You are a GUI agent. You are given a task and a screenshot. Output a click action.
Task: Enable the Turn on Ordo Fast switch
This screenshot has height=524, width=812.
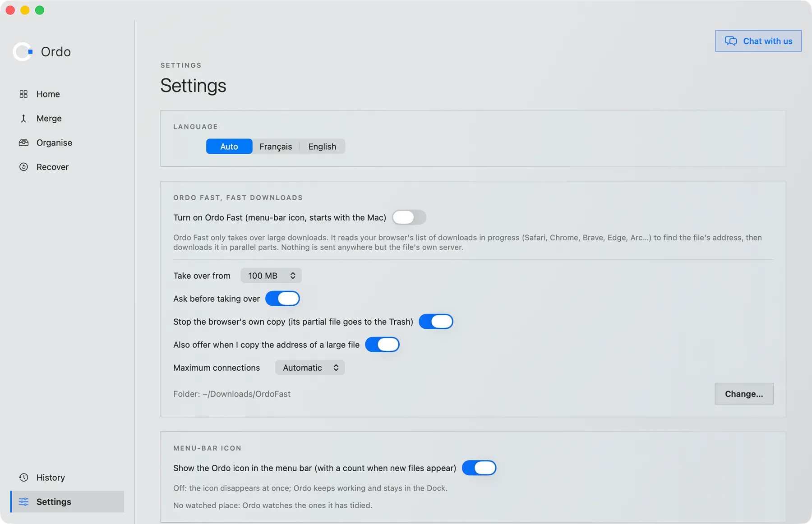409,217
